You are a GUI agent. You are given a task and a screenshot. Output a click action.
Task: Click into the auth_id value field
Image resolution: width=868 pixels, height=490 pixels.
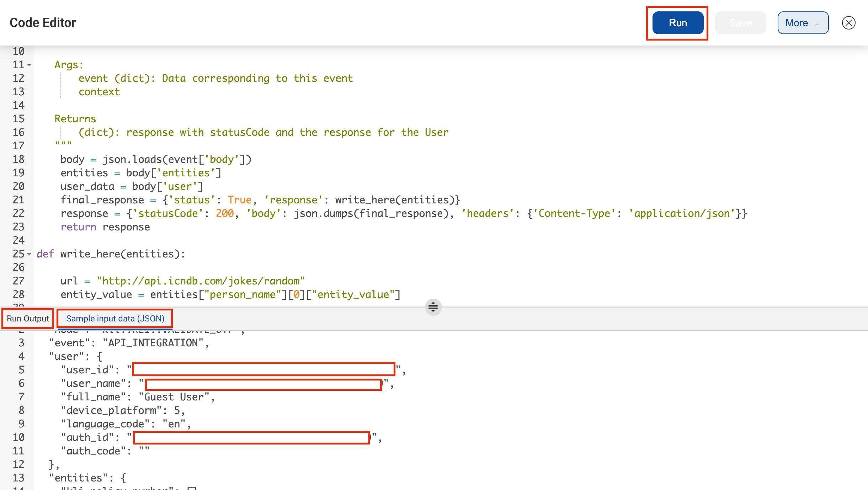click(251, 437)
